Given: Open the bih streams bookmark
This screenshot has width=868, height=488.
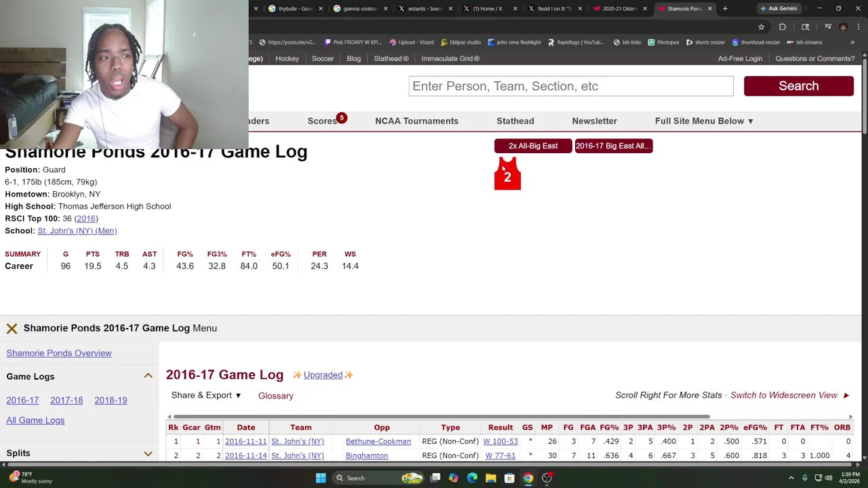Looking at the screenshot, I should [804, 42].
